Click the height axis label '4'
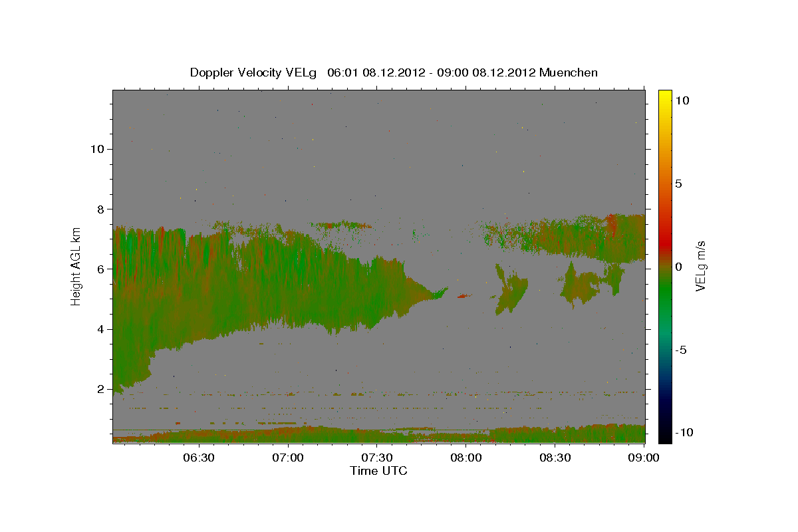 click(x=101, y=329)
